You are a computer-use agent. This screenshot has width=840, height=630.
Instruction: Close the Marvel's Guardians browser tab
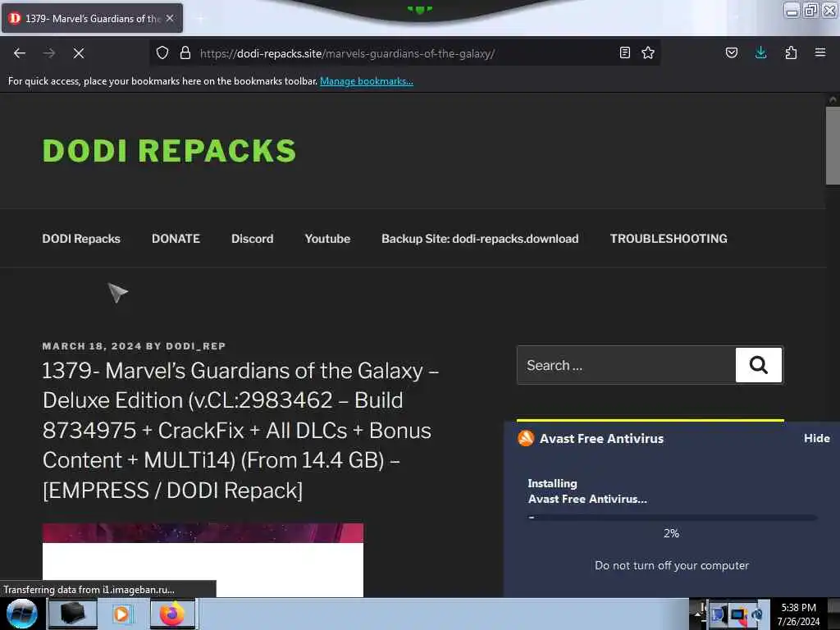click(170, 18)
